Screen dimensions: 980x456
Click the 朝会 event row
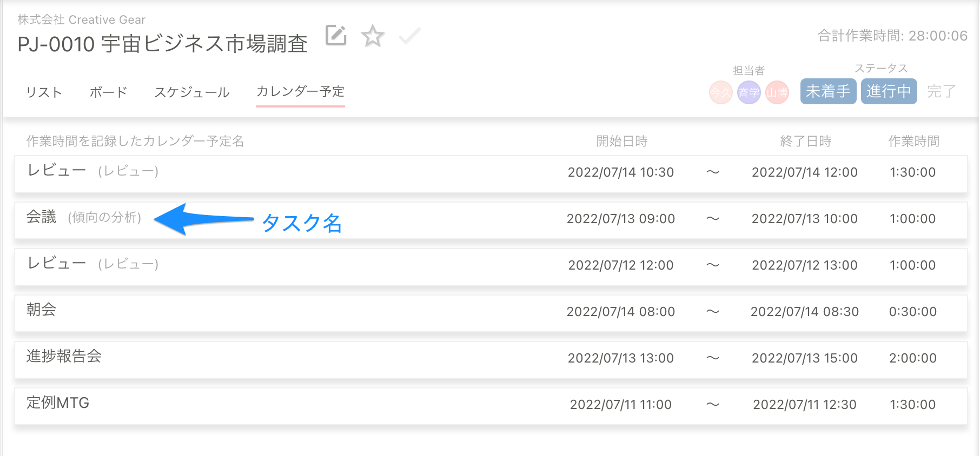[x=40, y=311]
